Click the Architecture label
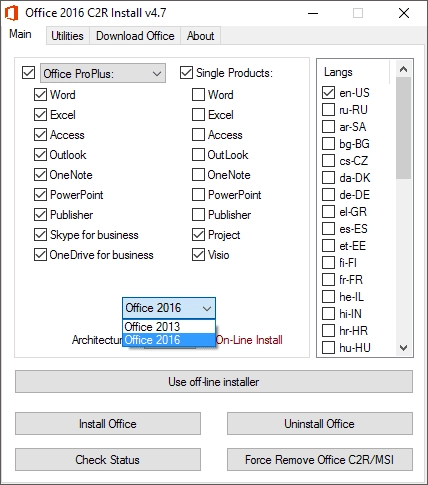 pyautogui.click(x=97, y=340)
